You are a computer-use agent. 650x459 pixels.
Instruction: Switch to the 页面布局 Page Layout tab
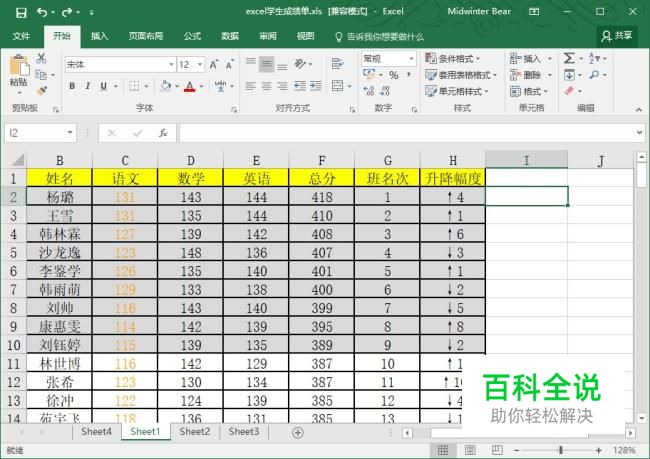point(146,36)
